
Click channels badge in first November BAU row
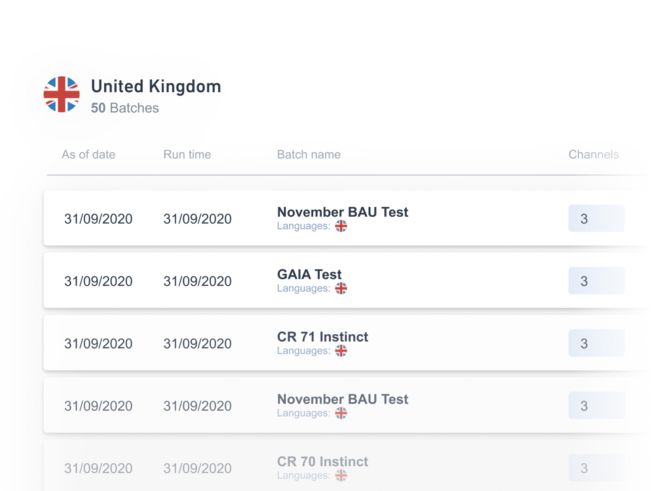pyautogui.click(x=595, y=219)
